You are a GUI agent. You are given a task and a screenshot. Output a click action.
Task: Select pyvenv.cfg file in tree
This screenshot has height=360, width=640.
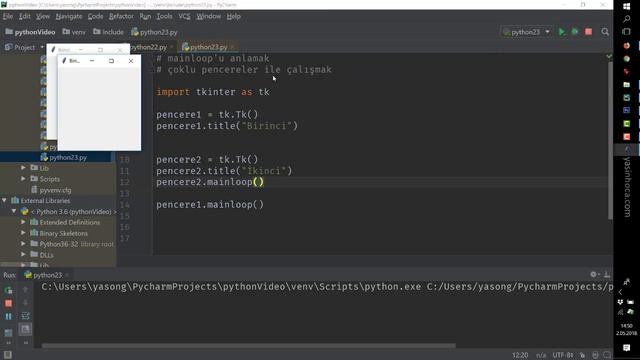tap(51, 190)
